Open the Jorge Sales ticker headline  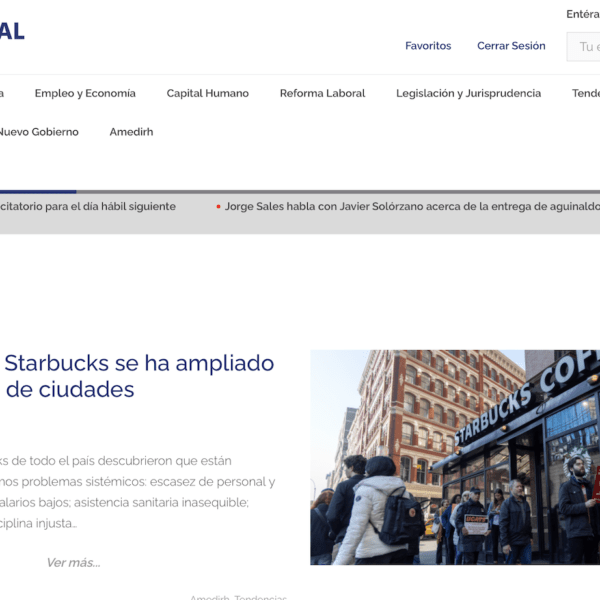click(412, 207)
